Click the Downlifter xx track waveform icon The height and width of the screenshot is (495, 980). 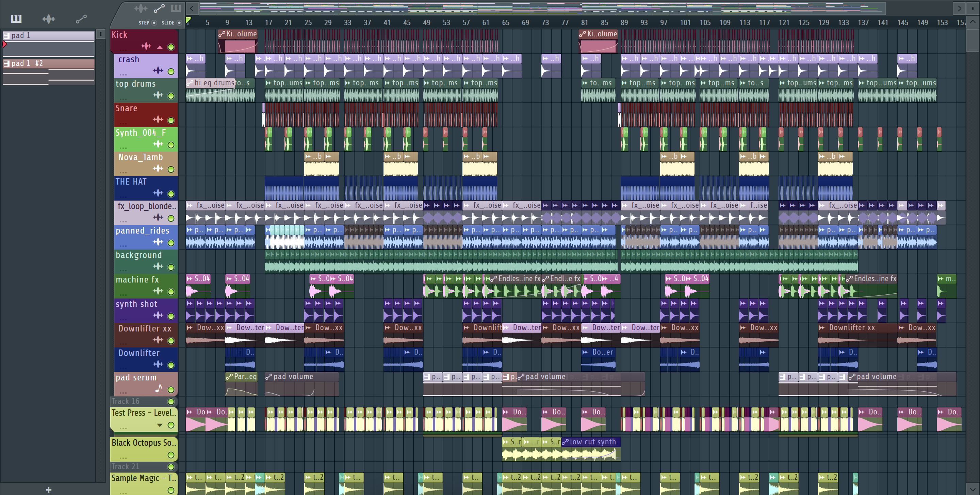[158, 340]
